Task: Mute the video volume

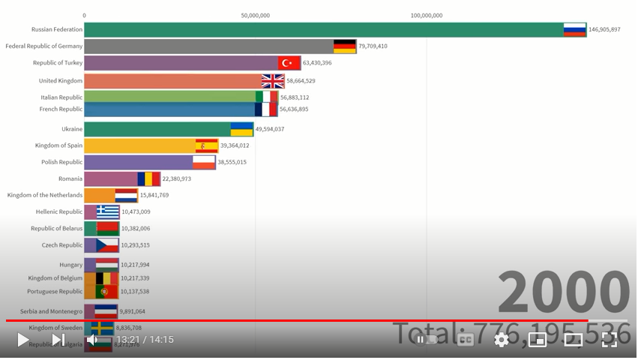Action: 92,340
